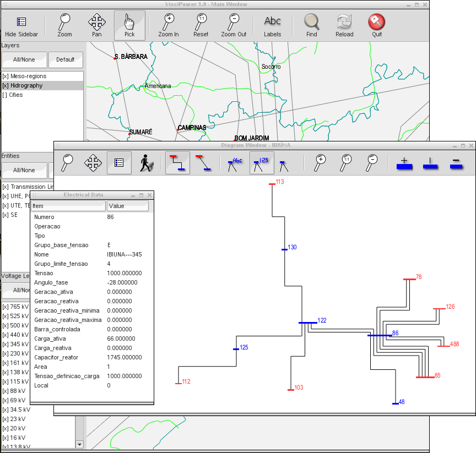This screenshot has width=476, height=453.
Task: Click All/None button under Voltage Levels
Action: tap(17, 290)
